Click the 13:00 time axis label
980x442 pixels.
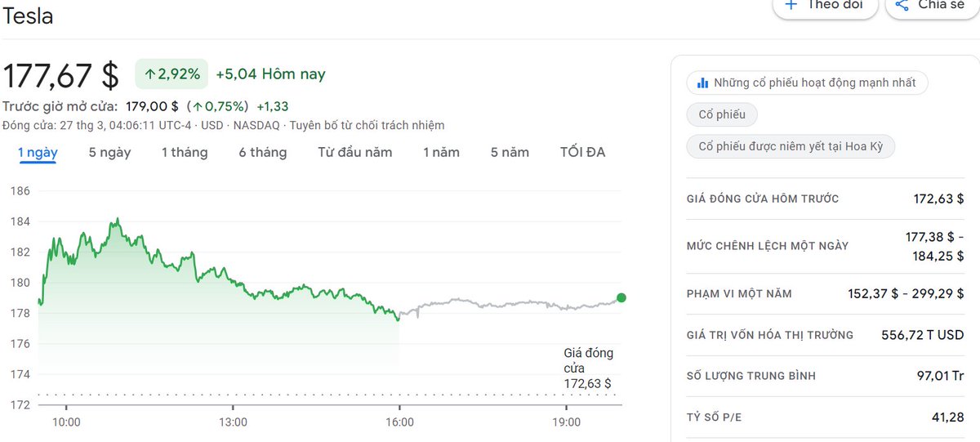coord(233,422)
